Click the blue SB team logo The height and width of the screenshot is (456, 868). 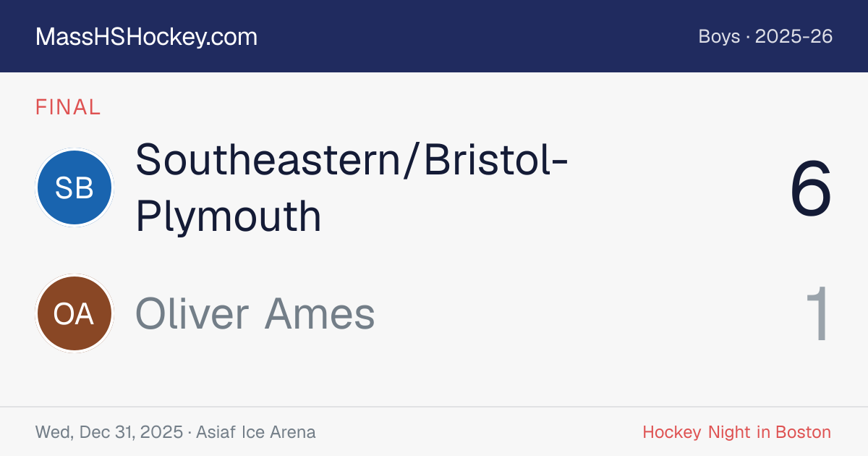[x=75, y=187]
